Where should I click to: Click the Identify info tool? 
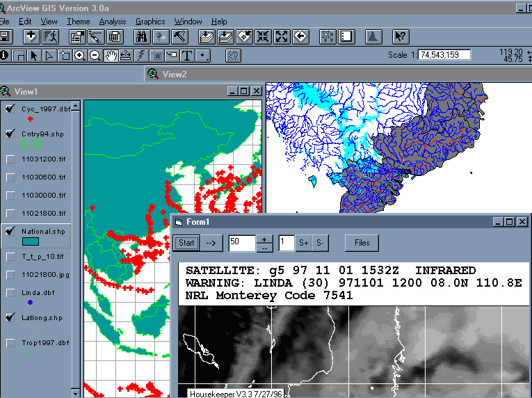(x=5, y=55)
